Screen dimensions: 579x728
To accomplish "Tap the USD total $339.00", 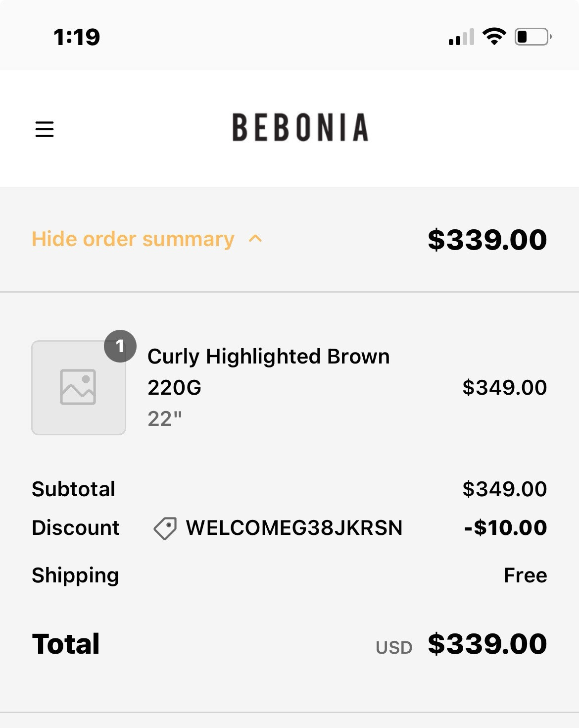I will (x=487, y=644).
